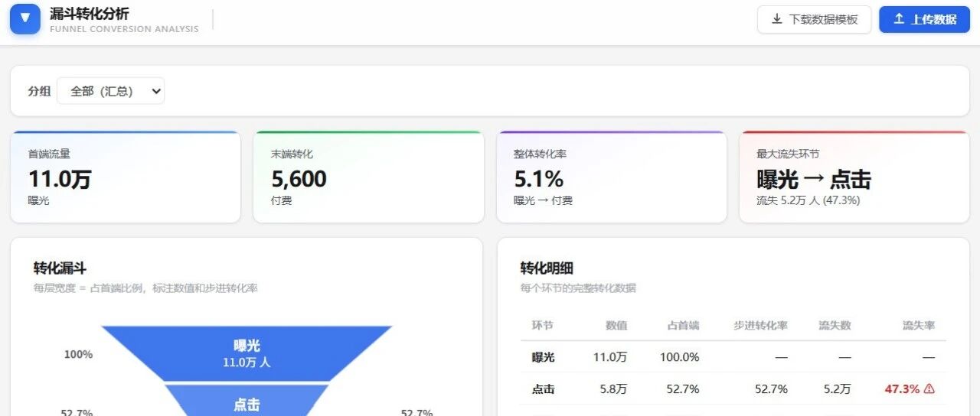The width and height of the screenshot is (980, 416).
Task: Click the 漏斗转化分析 page title
Action: pos(90,14)
